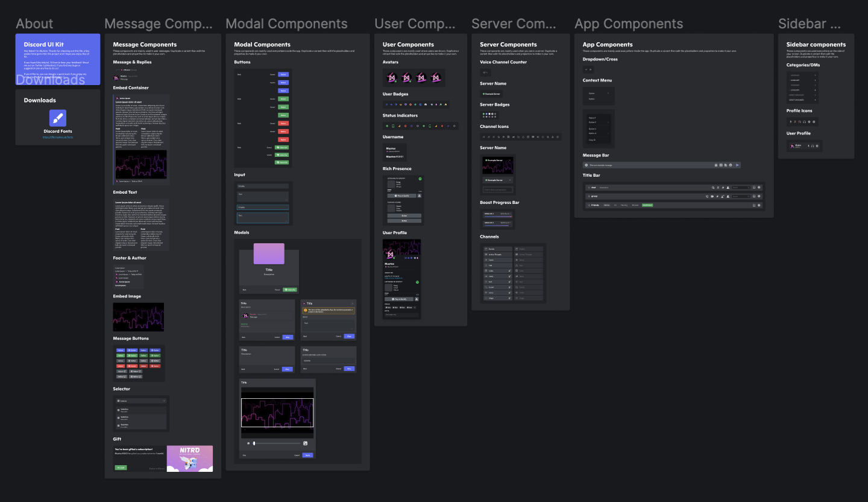
Task: Open the dropdown in Dropdown/Cross component
Action: click(x=587, y=69)
